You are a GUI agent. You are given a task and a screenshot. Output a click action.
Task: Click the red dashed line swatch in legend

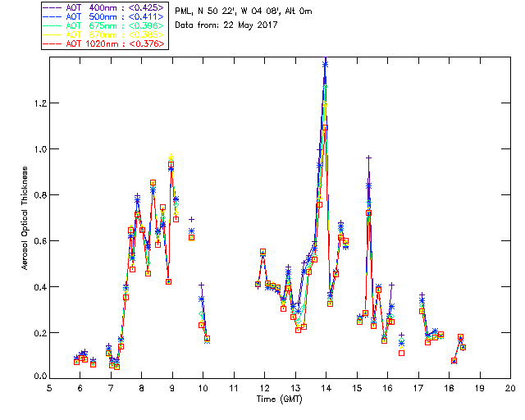(x=52, y=43)
